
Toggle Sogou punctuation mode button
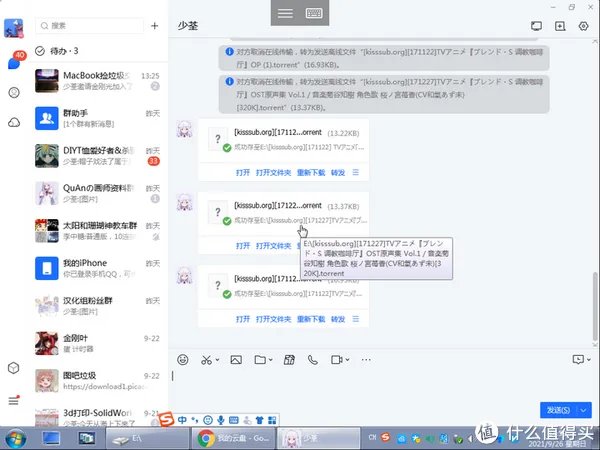tap(195, 420)
